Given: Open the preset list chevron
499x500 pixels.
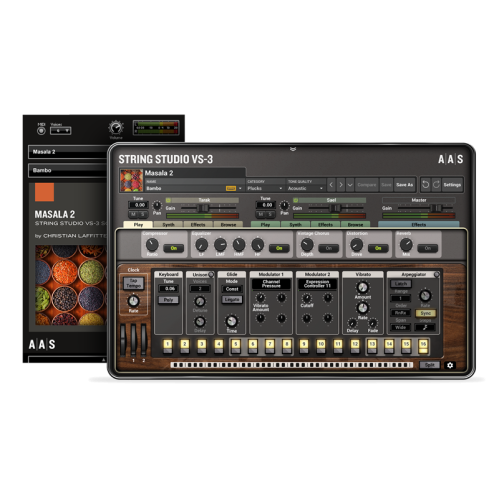Looking at the screenshot, I should pos(350,185).
